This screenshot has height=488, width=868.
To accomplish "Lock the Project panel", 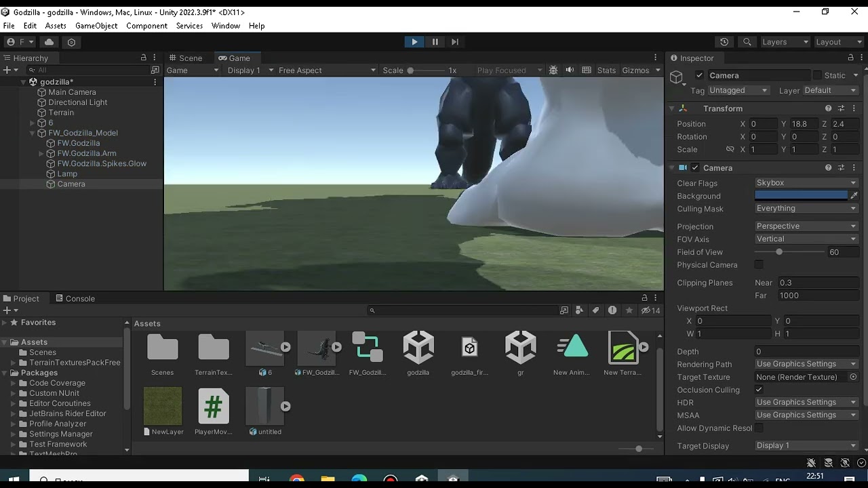I will point(644,298).
